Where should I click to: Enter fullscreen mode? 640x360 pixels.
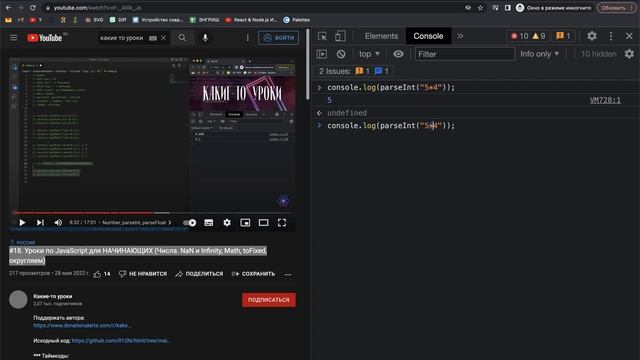point(282,222)
